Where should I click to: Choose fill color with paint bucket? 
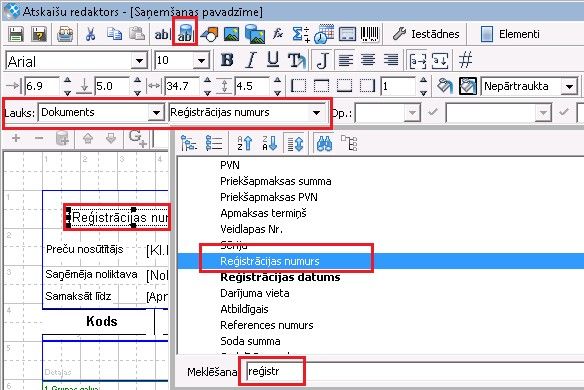445,86
